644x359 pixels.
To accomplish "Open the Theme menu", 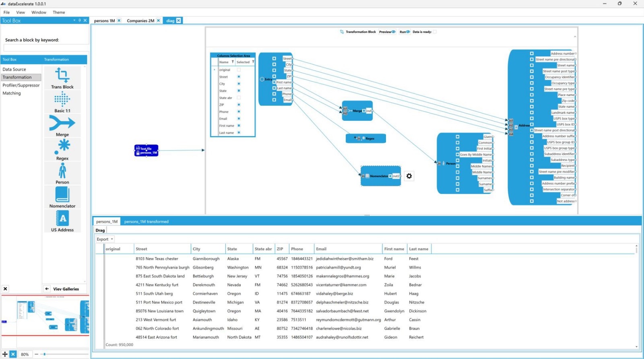I will pyautogui.click(x=59, y=12).
